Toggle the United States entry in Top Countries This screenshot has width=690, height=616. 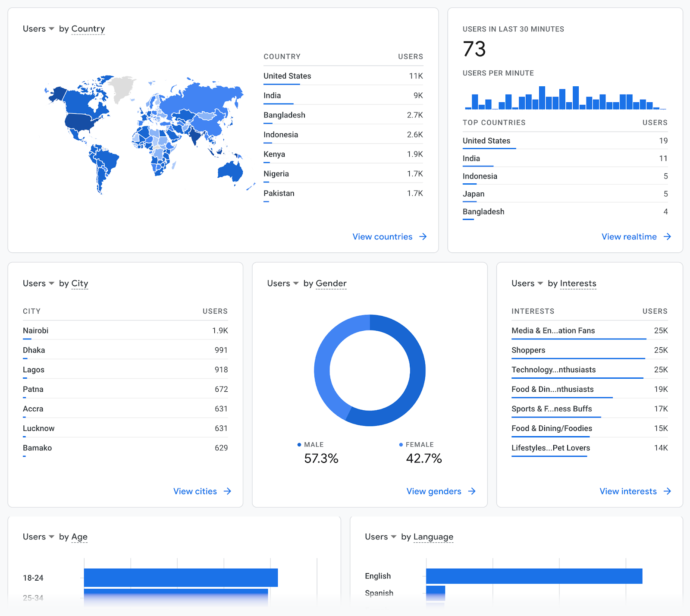point(486,141)
